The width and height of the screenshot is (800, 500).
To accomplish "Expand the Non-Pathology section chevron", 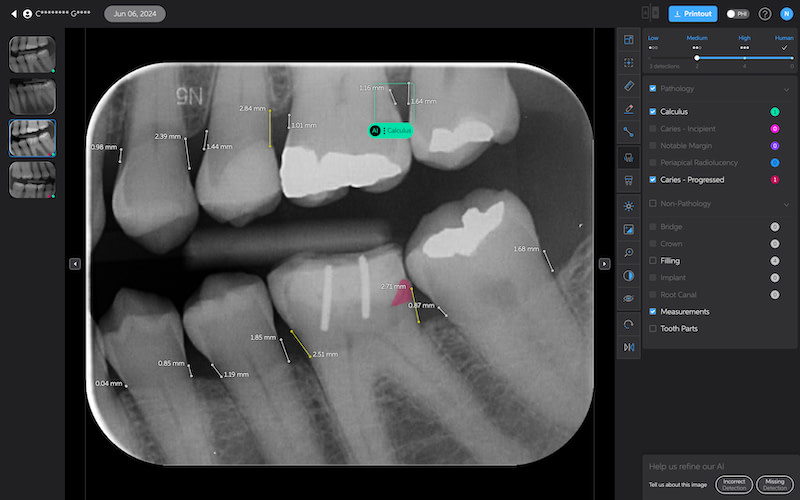I will click(x=785, y=204).
